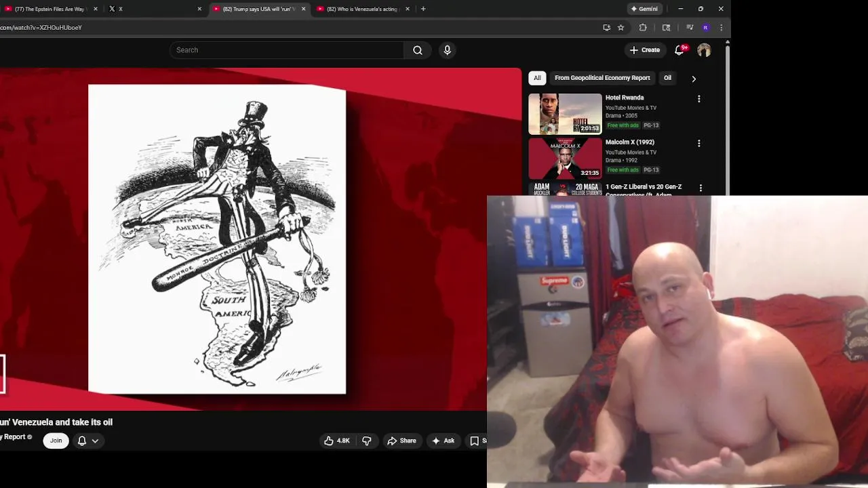Screen dimensions: 868x488
Task: Join the channel membership
Action: click(56, 441)
